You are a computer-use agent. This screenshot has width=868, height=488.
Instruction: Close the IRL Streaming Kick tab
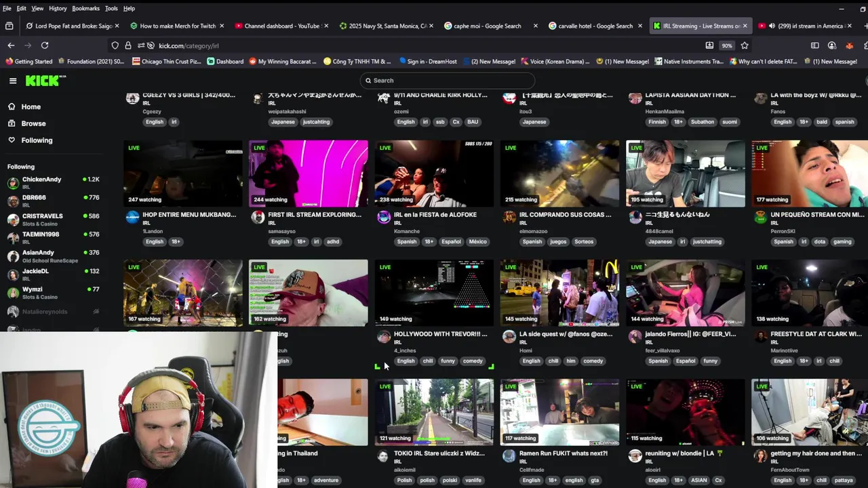click(745, 26)
